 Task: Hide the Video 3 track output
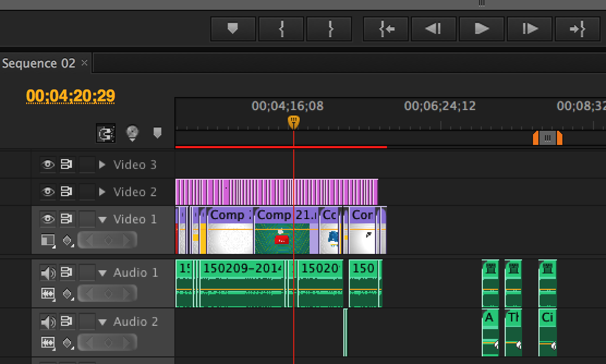point(49,165)
